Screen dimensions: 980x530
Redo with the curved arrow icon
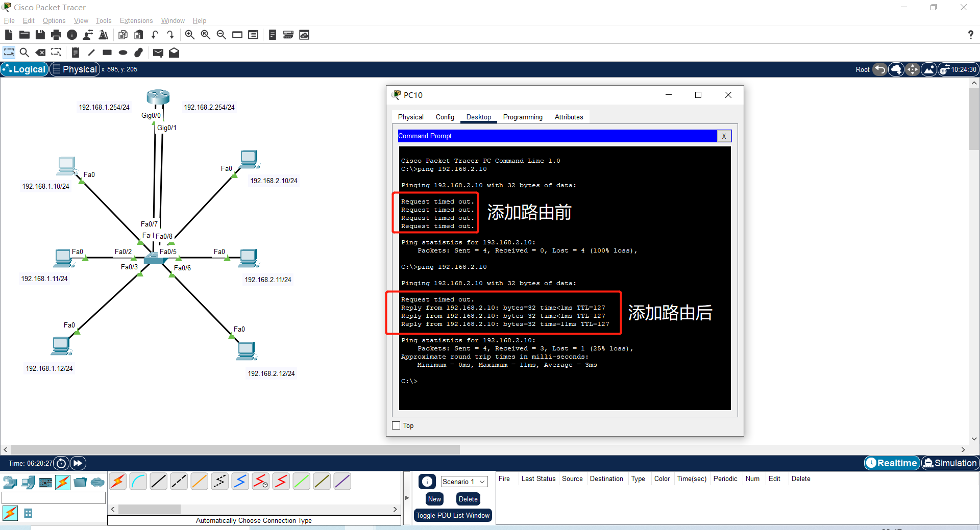(170, 35)
